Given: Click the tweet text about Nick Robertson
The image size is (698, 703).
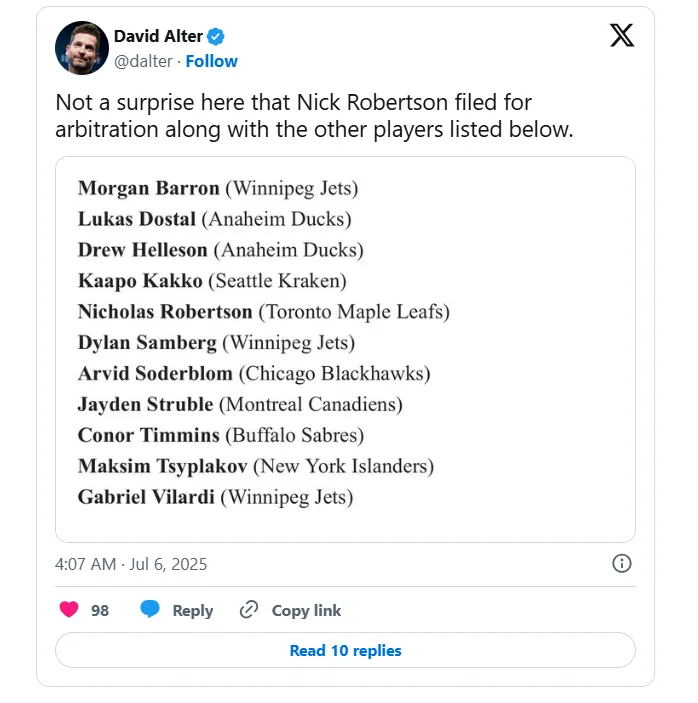Looking at the screenshot, I should (314, 116).
